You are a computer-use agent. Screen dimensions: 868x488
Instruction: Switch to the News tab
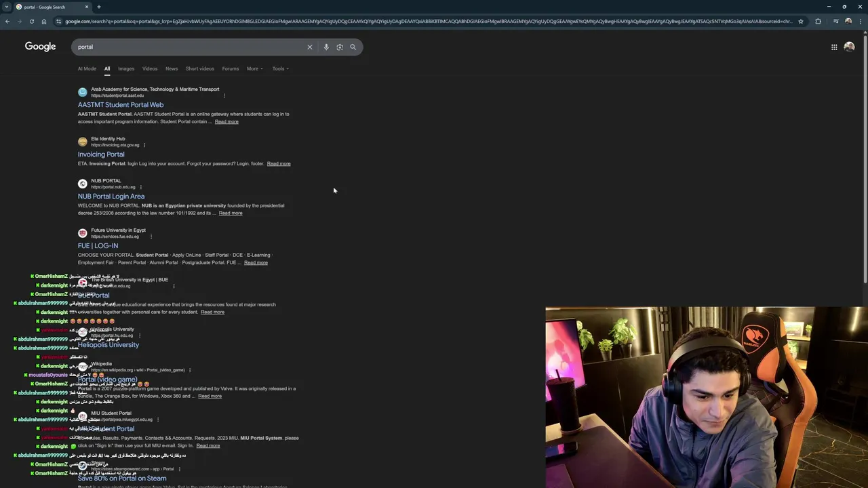coord(172,68)
